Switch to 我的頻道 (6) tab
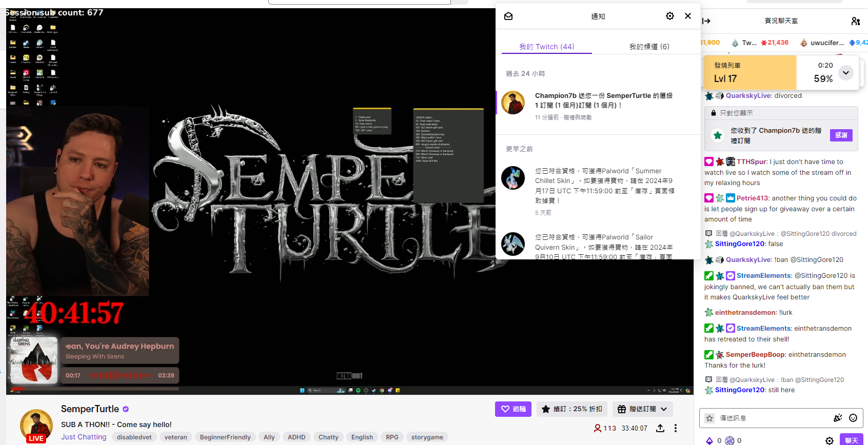 coord(649,47)
